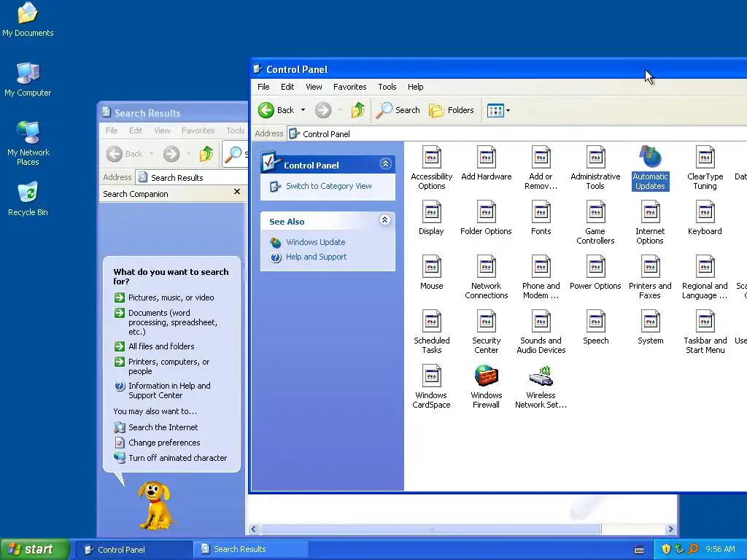Click Change preferences in Search Companion
This screenshot has height=560, width=747.
[164, 443]
